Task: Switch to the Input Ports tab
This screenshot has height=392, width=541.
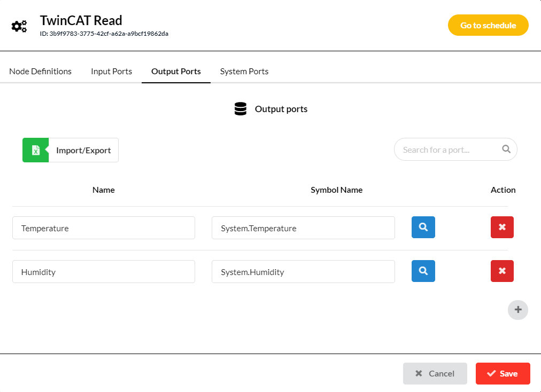Action: [x=111, y=72]
